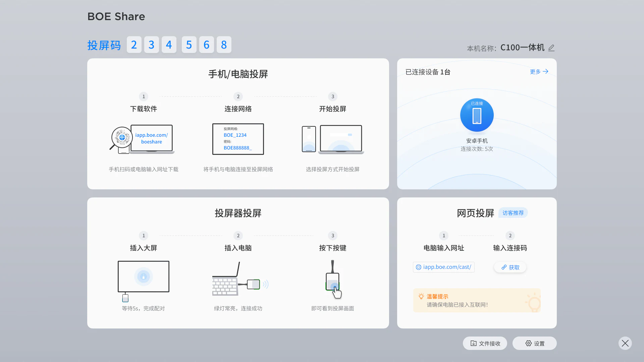Click the 选择投屏方式开始投屏 caption

tap(333, 169)
